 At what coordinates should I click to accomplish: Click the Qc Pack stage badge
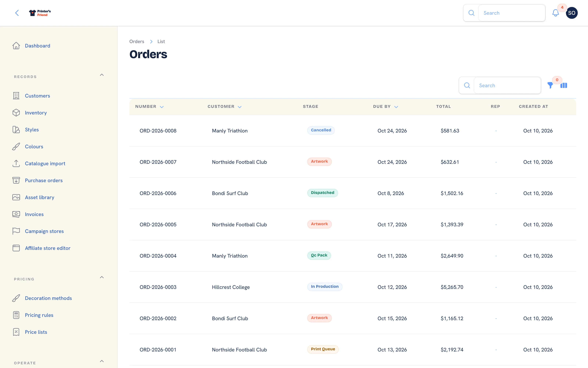319,255
